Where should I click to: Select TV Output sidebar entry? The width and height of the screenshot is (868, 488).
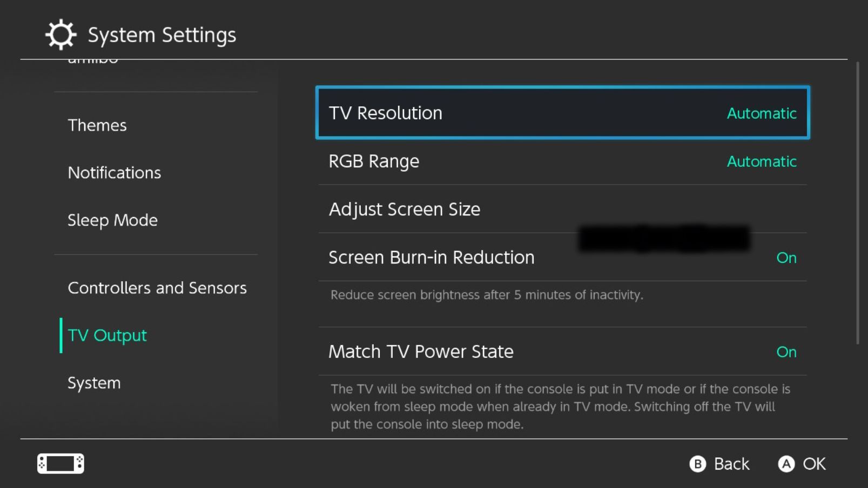[107, 335]
